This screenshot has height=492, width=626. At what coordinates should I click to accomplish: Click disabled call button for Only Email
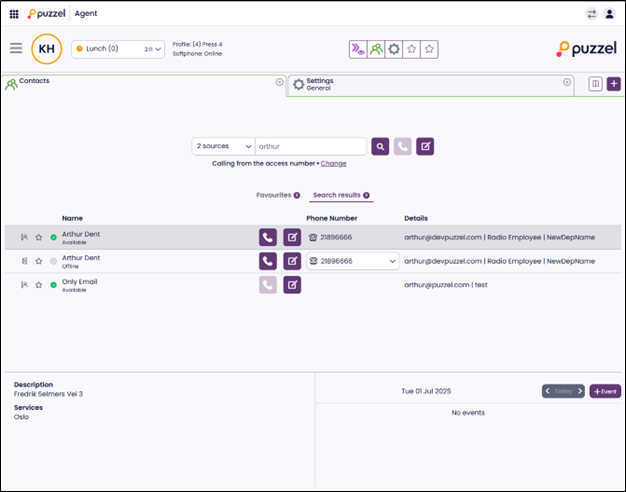tap(268, 285)
